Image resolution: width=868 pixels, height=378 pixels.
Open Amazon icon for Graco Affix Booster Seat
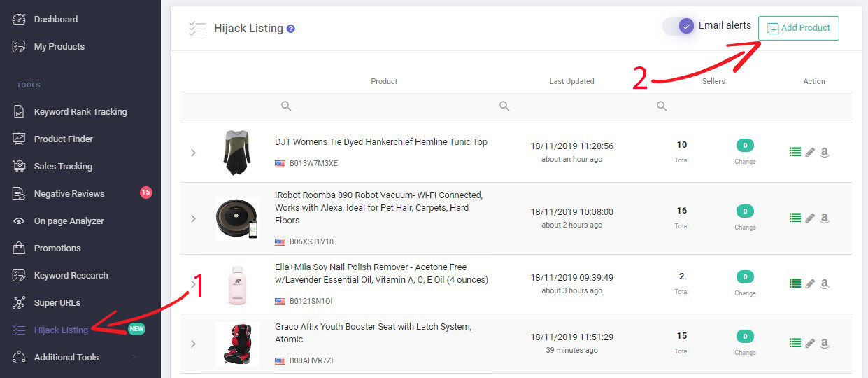click(825, 343)
